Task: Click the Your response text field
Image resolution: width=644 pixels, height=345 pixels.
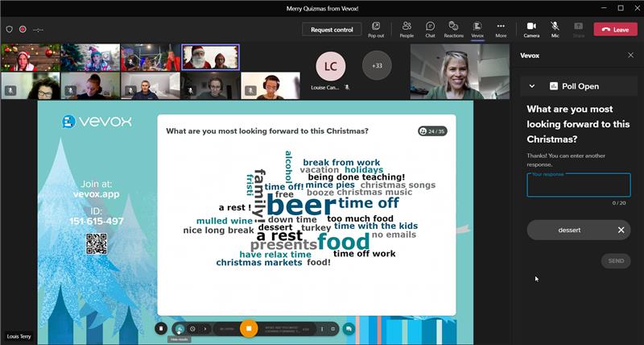Action: (578, 185)
